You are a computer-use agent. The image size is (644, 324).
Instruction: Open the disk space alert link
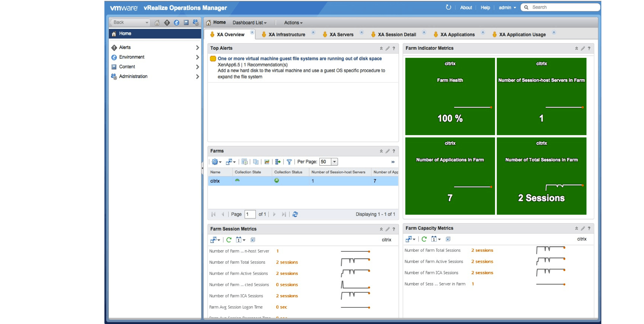click(300, 58)
